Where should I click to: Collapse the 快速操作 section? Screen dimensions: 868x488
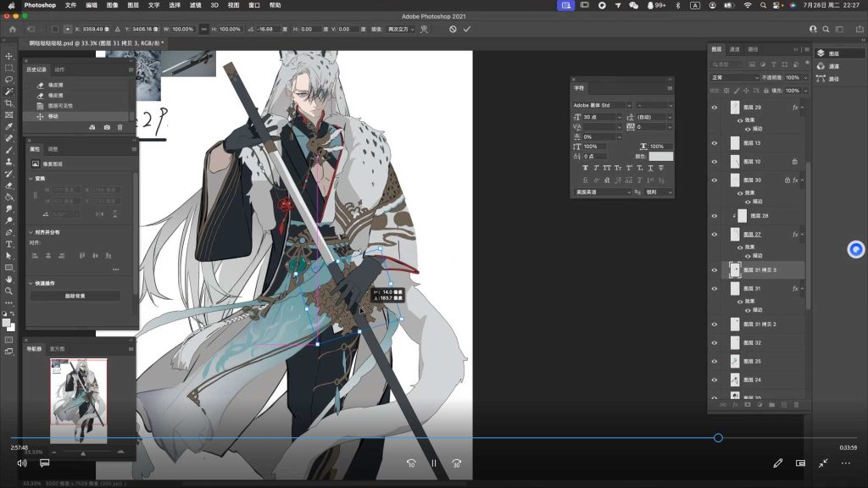click(31, 283)
